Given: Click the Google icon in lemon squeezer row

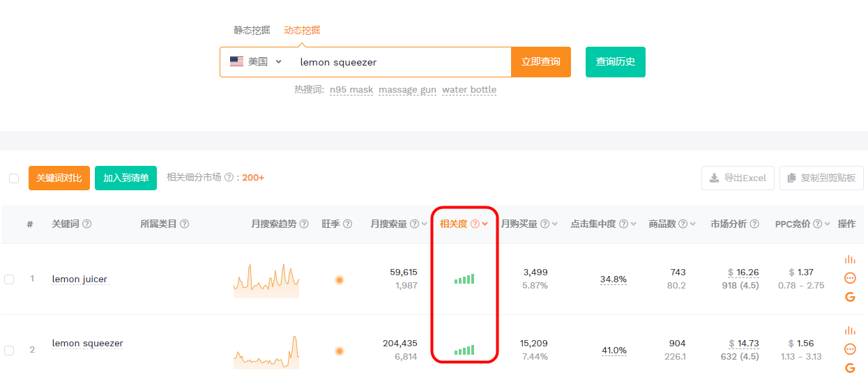Looking at the screenshot, I should coord(850,368).
